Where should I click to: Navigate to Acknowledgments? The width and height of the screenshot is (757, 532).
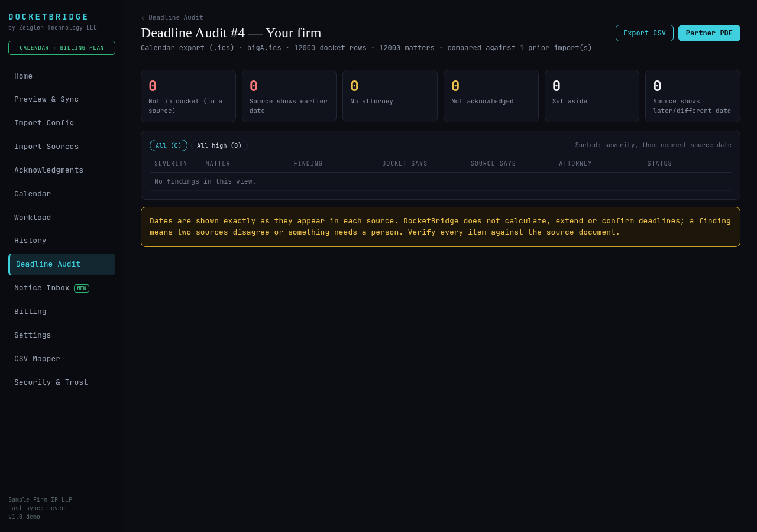[62, 170]
